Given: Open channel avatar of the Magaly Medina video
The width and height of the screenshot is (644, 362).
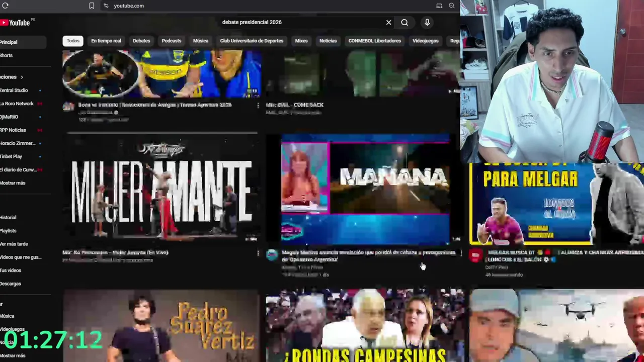Looking at the screenshot, I should click(x=272, y=255).
